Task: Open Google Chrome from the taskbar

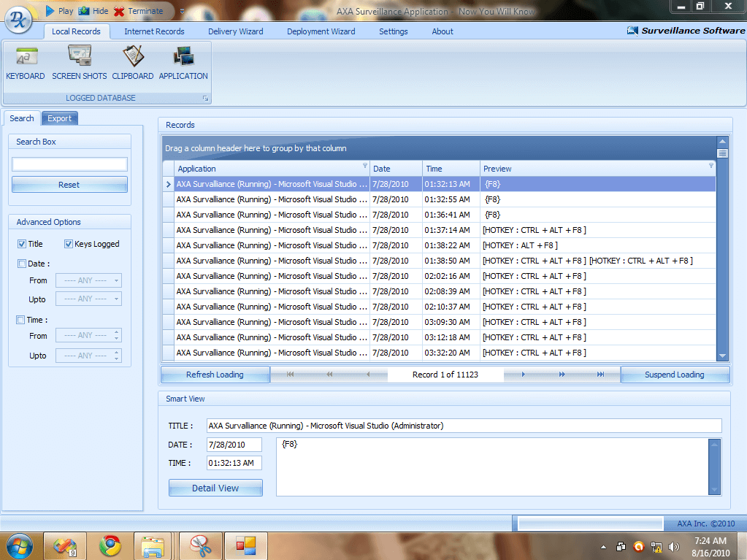Action: pos(110,545)
